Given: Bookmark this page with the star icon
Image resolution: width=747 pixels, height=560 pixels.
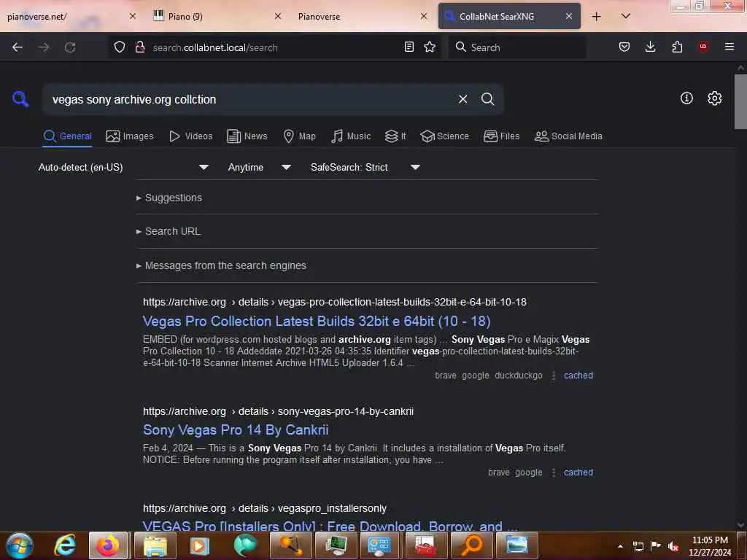Looking at the screenshot, I should tap(430, 47).
